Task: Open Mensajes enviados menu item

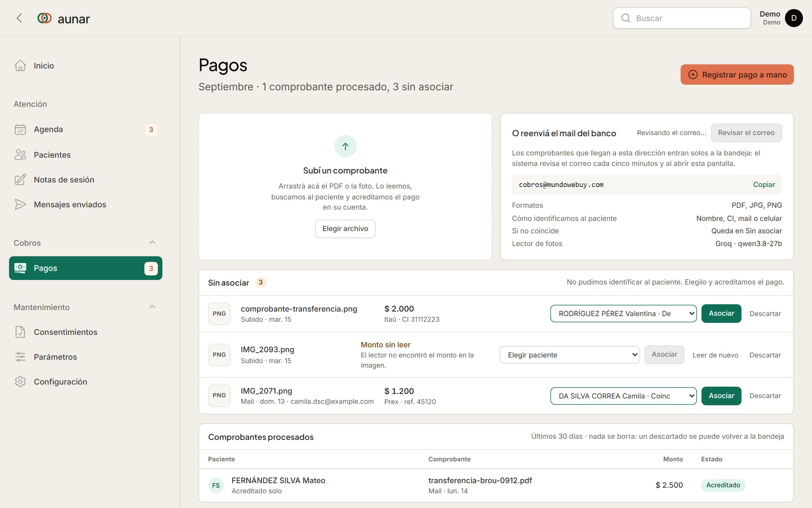Action: (x=86, y=204)
